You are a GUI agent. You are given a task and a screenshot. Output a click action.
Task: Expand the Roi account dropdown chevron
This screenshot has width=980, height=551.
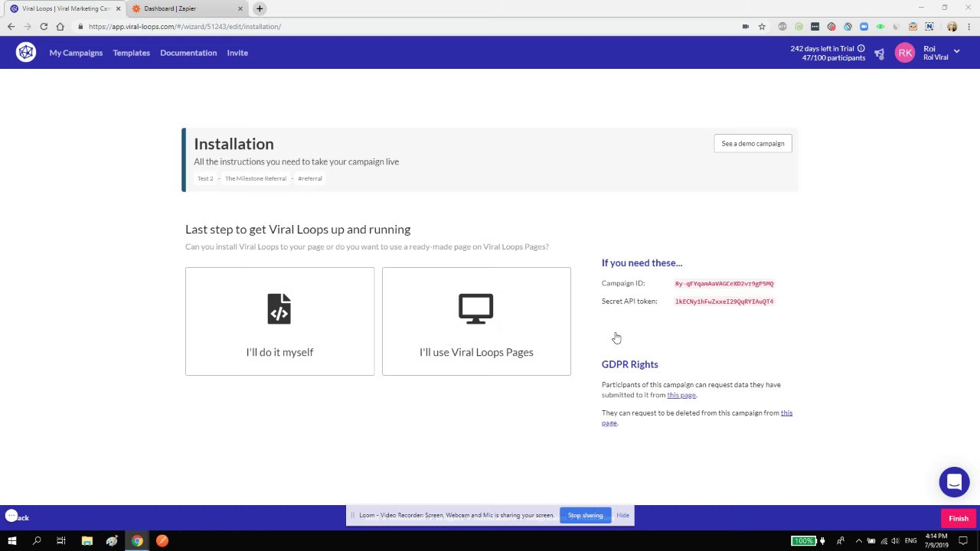click(956, 51)
